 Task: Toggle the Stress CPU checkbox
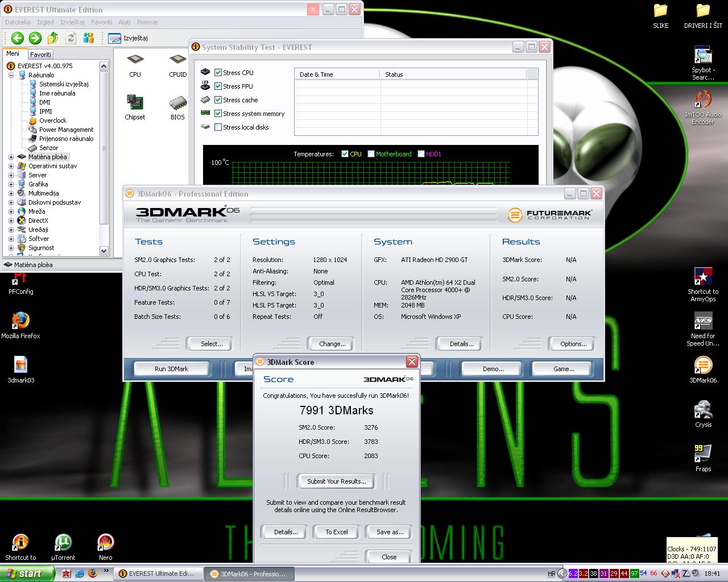[x=218, y=73]
